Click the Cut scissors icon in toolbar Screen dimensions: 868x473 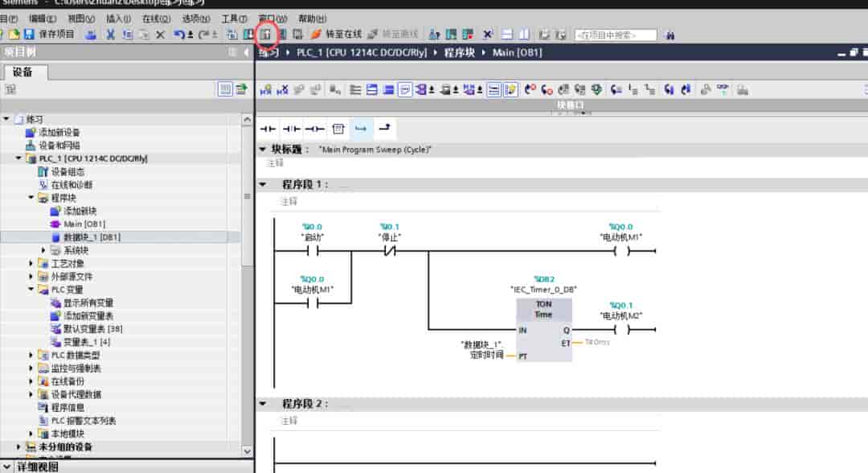110,35
